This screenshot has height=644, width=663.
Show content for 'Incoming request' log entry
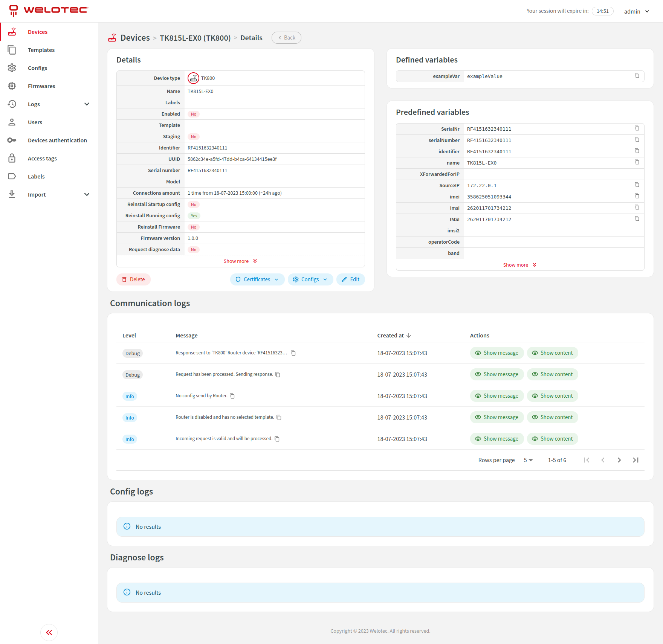[552, 439]
